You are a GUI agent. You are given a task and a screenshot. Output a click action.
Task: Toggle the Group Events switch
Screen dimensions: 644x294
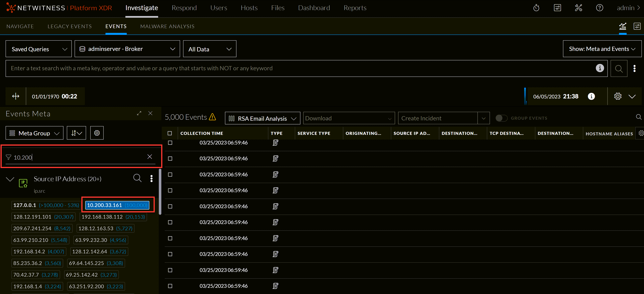coord(501,118)
